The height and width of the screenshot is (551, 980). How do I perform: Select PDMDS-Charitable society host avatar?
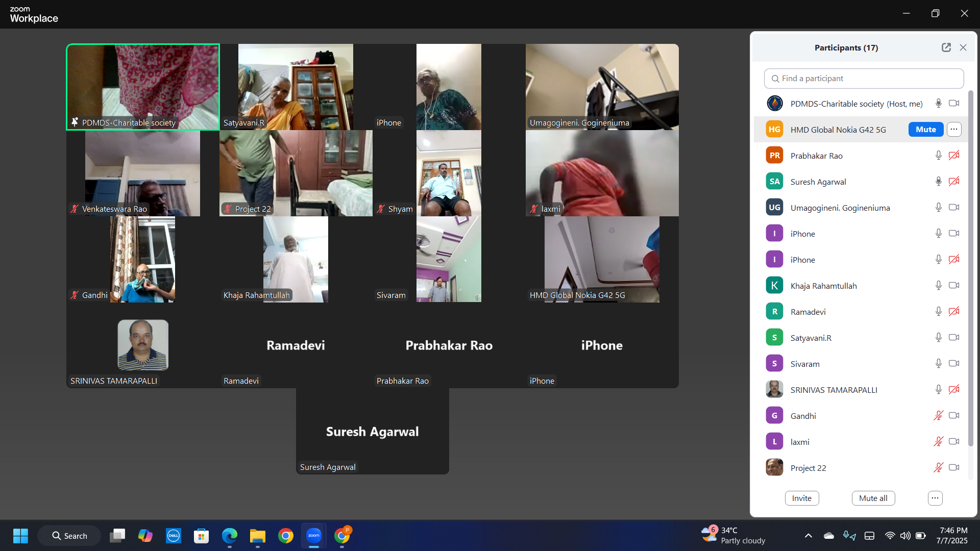tap(774, 104)
